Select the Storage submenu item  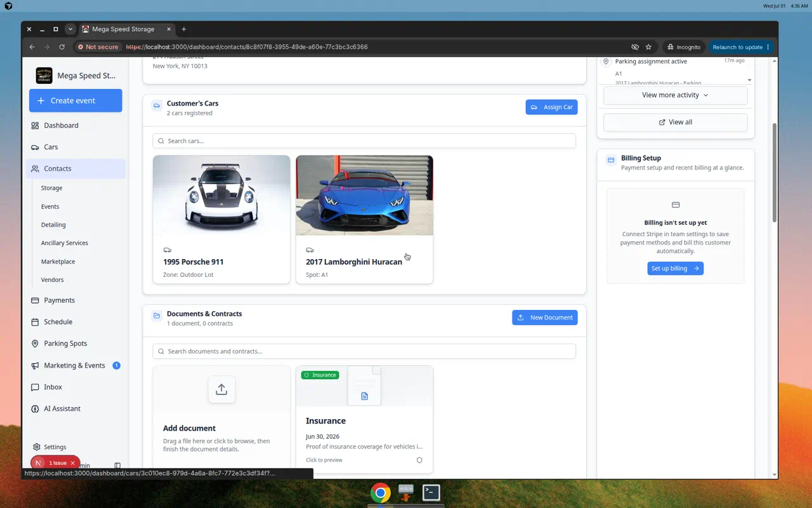click(x=51, y=188)
